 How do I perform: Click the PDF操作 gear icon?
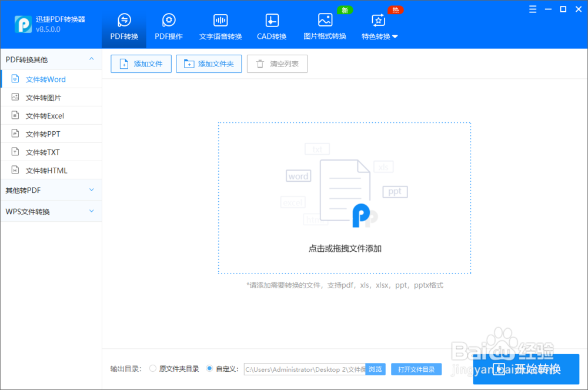(x=169, y=20)
